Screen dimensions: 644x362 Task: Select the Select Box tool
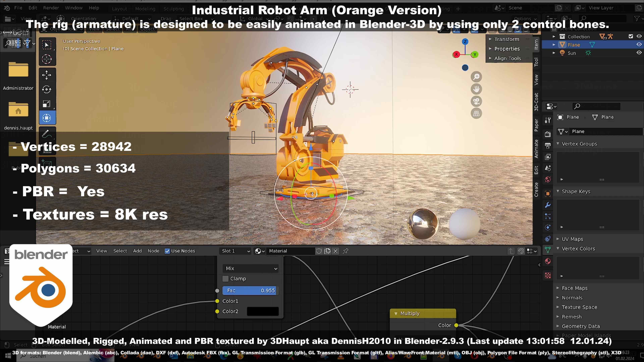47,45
